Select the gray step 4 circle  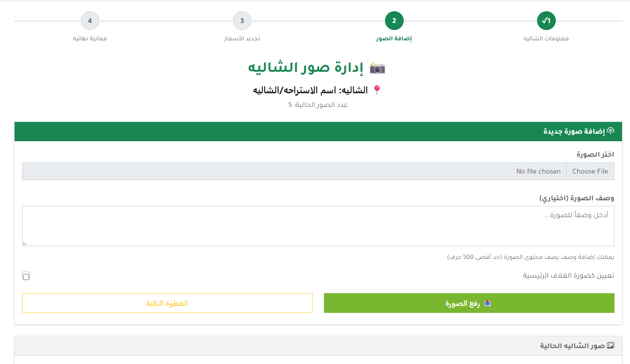pos(90,21)
